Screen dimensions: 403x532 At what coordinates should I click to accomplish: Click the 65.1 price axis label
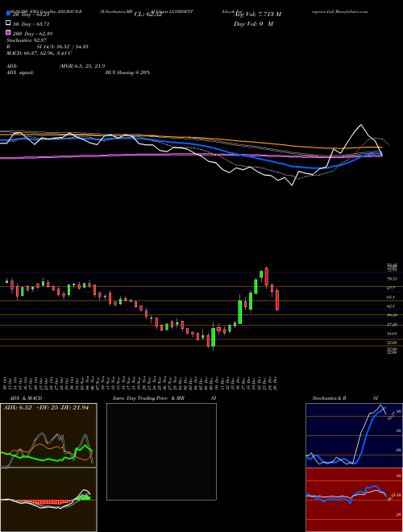(x=391, y=297)
